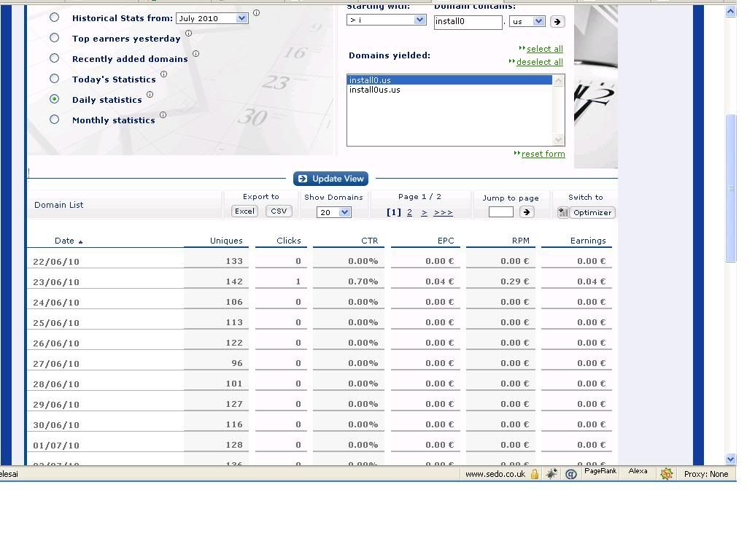Screen dimensions: 747x560
Task: Click the SeoQuake icon in status bar
Action: [666, 474]
